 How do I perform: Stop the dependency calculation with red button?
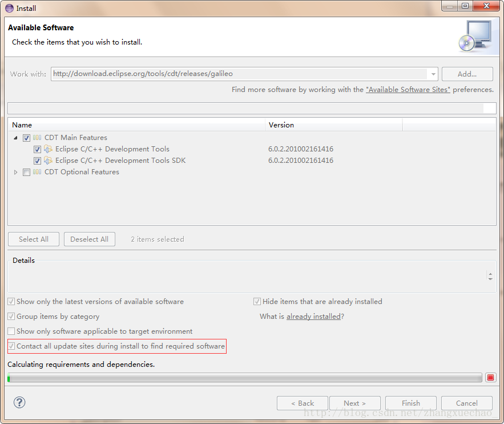[490, 377]
